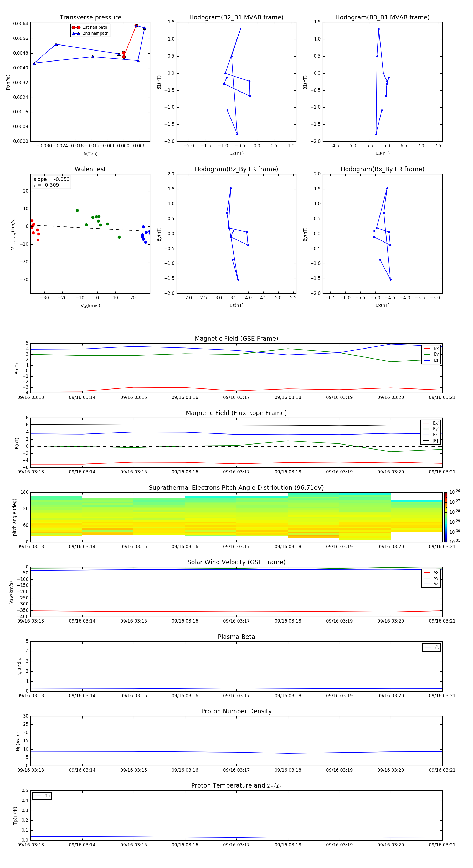Click the 10^-26 colorbar tick label
This screenshot has width=473, height=868.
[x=455, y=492]
